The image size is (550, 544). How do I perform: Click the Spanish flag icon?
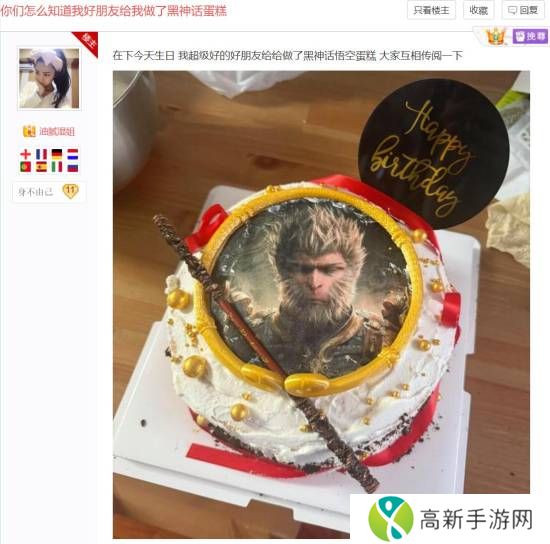(41, 167)
